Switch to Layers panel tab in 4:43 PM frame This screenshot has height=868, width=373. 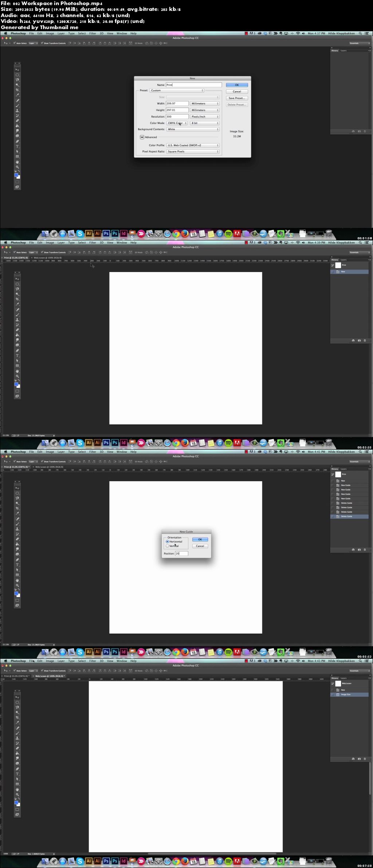343,678
